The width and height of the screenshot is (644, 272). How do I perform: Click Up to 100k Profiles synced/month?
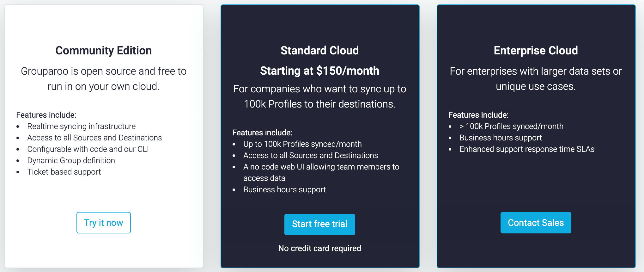click(302, 144)
